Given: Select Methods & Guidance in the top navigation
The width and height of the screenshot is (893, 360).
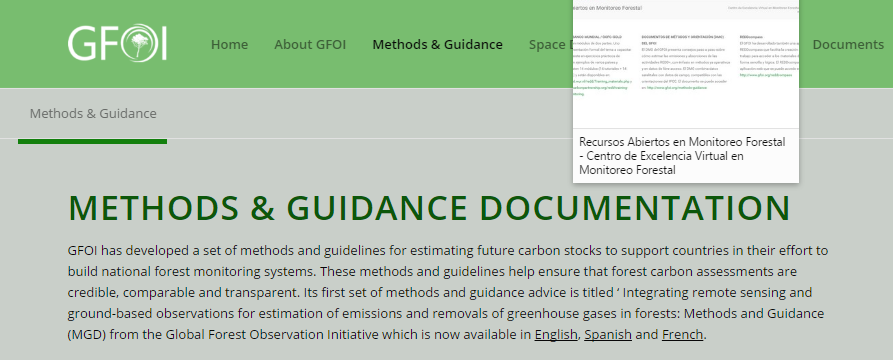Looking at the screenshot, I should (x=437, y=44).
